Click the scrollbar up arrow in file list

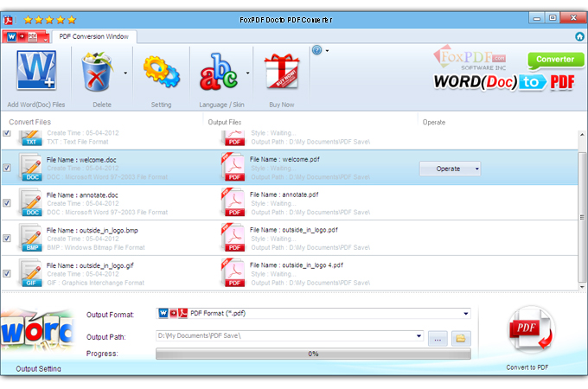[582, 134]
